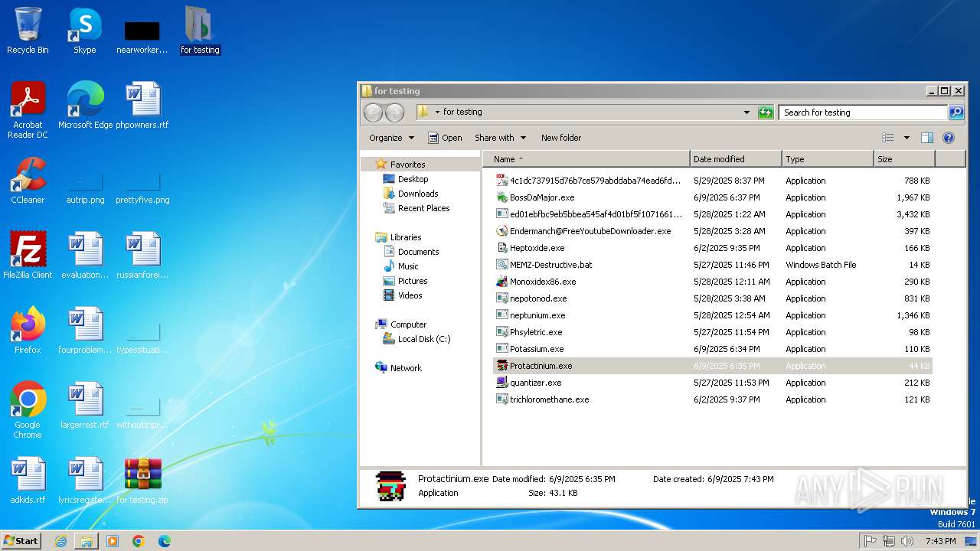Open Acrobat Reader DC desktop shortcut
Image resolution: width=980 pixels, height=551 pixels.
28,111
